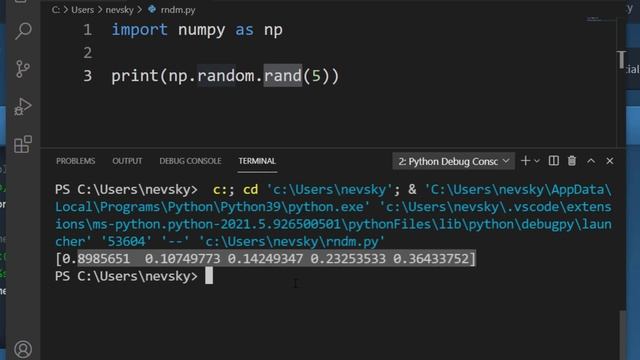Viewport: 640px width, 360px height.
Task: Switch to the TERMINAL tab
Action: point(257,161)
